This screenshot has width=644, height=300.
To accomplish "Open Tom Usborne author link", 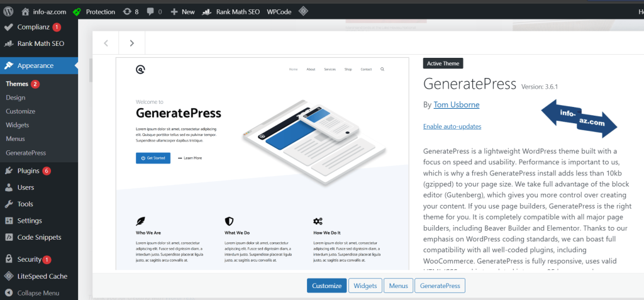I will click(x=457, y=105).
